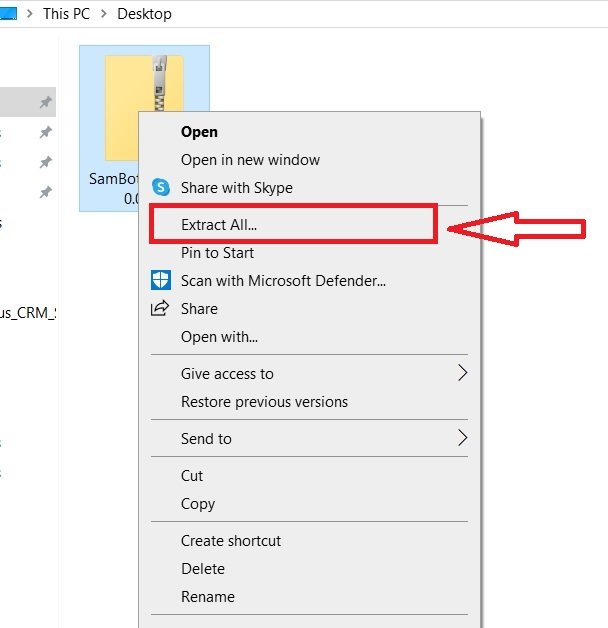
Task: Click the Share arrow icon in the menu
Action: point(160,309)
